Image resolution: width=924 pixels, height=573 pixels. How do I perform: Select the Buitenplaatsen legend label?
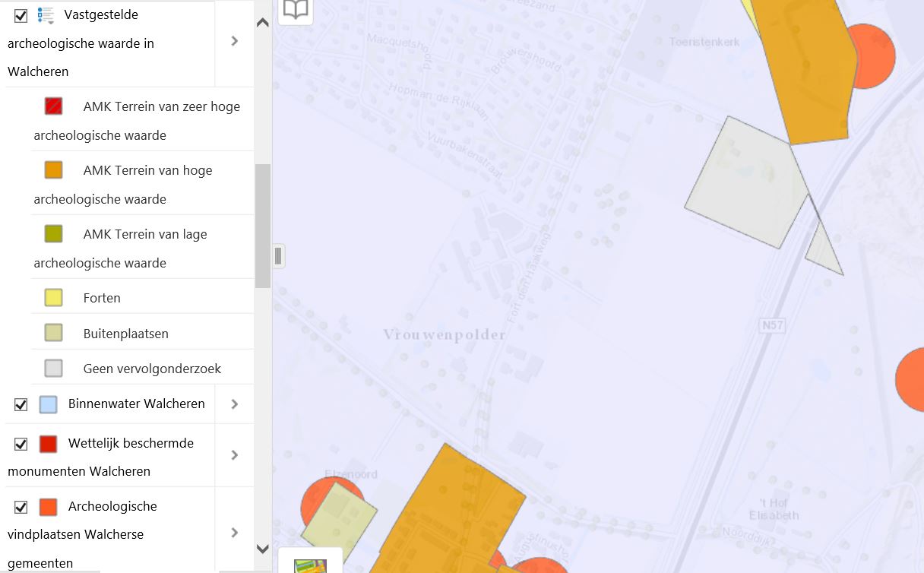pyautogui.click(x=126, y=334)
